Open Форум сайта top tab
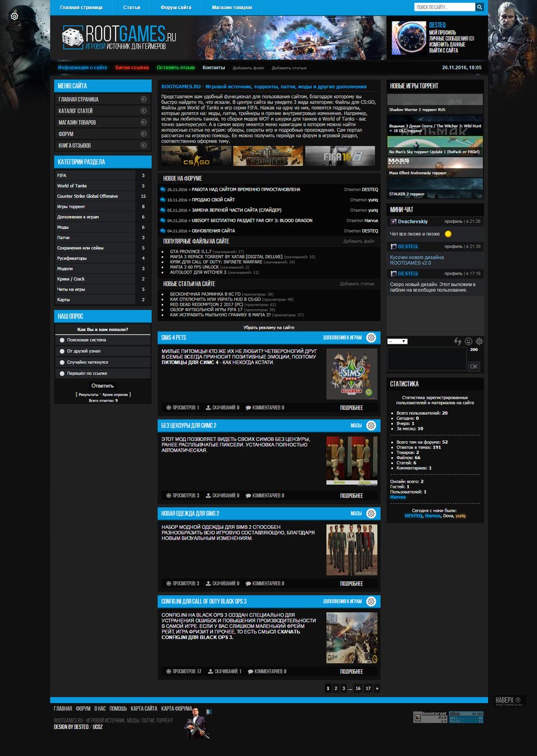The image size is (537, 756). point(176,7)
